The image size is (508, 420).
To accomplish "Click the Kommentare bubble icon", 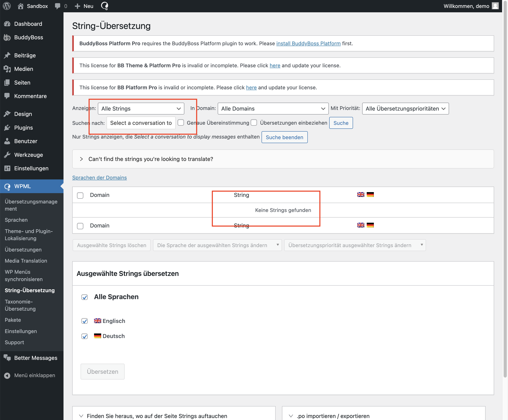I will (x=7, y=96).
